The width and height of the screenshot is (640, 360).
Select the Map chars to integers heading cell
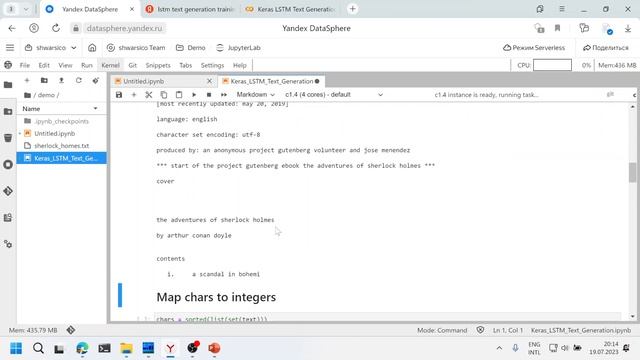[x=216, y=297]
